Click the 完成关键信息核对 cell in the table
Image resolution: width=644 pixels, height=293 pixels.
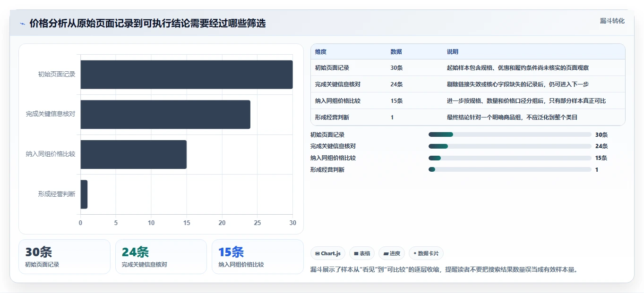[x=338, y=84]
